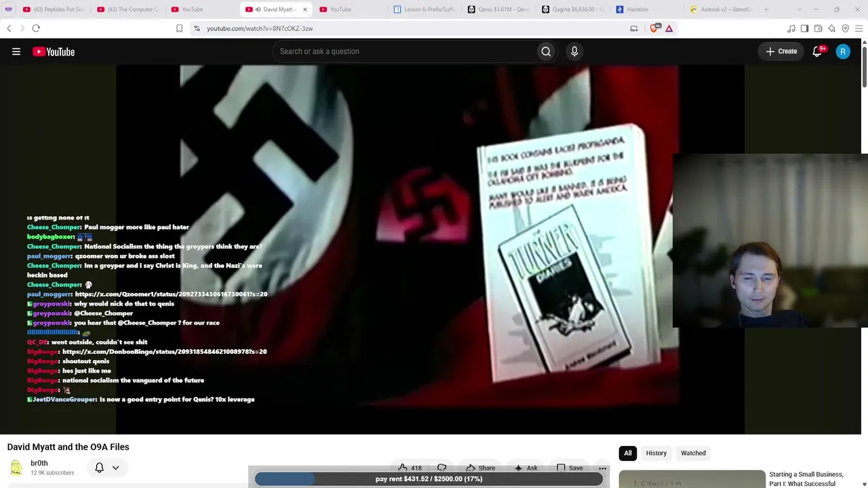Click the Ask button

pos(526,468)
